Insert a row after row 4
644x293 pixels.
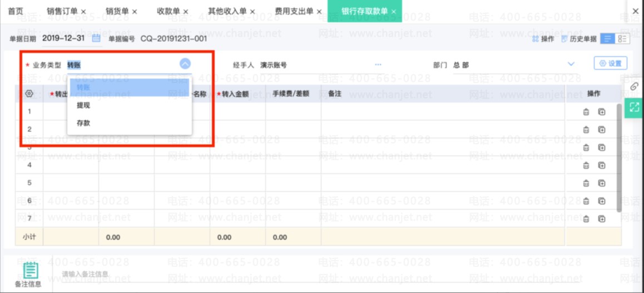coord(602,165)
